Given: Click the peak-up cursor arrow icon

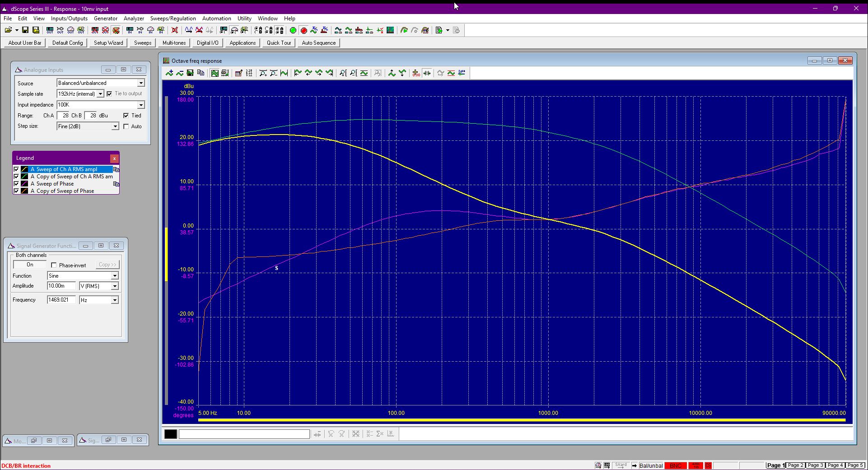Looking at the screenshot, I should point(392,73).
